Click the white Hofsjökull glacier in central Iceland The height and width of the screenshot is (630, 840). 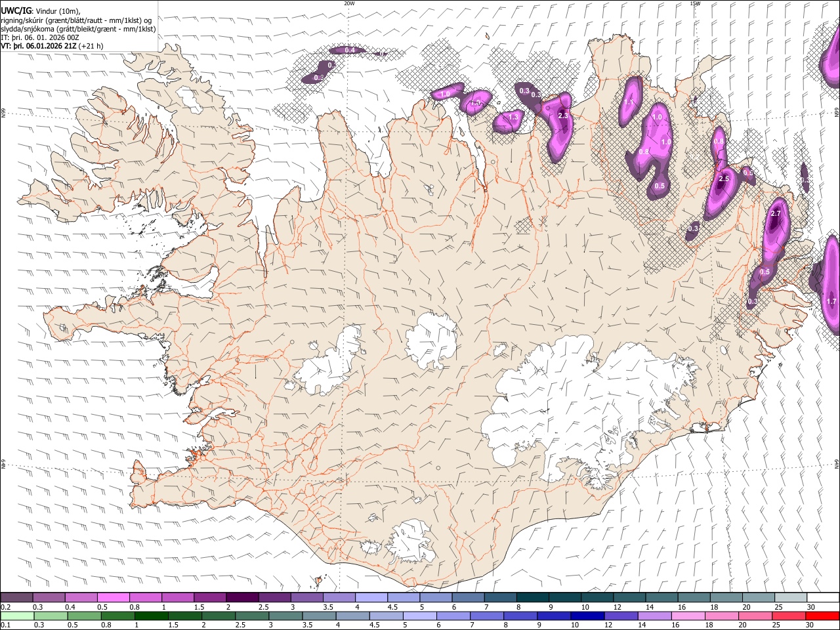(x=432, y=340)
